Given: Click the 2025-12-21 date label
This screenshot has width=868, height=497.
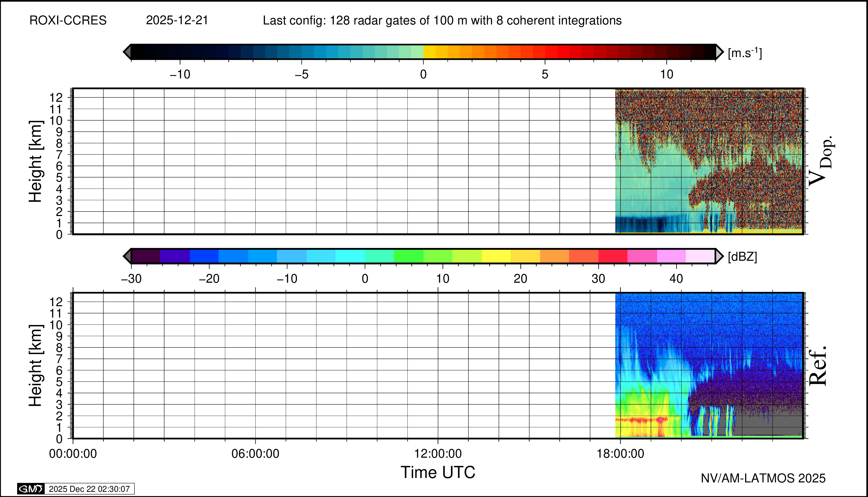Looking at the screenshot, I should tap(177, 21).
